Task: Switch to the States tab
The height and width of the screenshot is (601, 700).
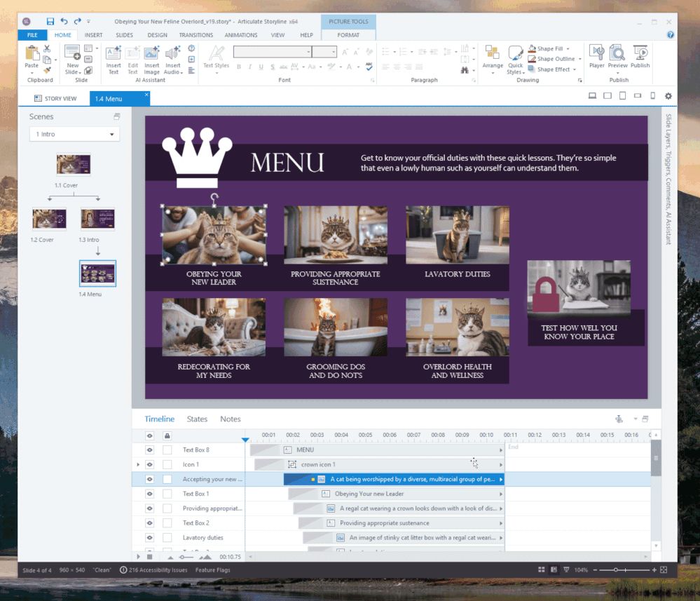Action: (x=197, y=419)
